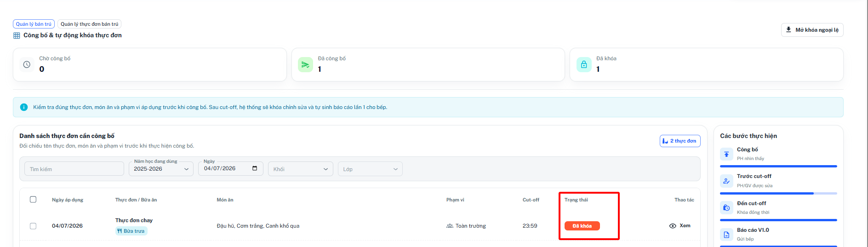Select the Đã khóa summary card

707,65
